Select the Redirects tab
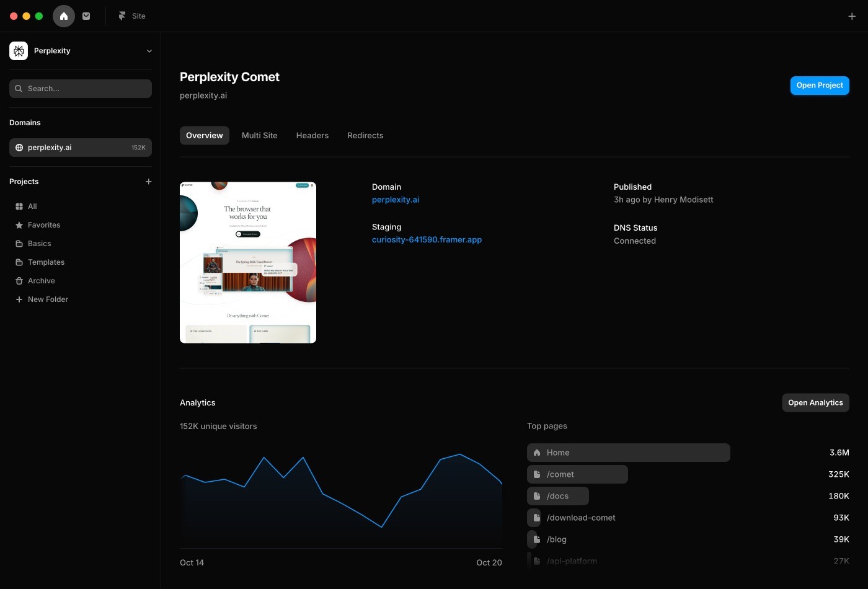Image resolution: width=868 pixels, height=589 pixels. pos(365,135)
